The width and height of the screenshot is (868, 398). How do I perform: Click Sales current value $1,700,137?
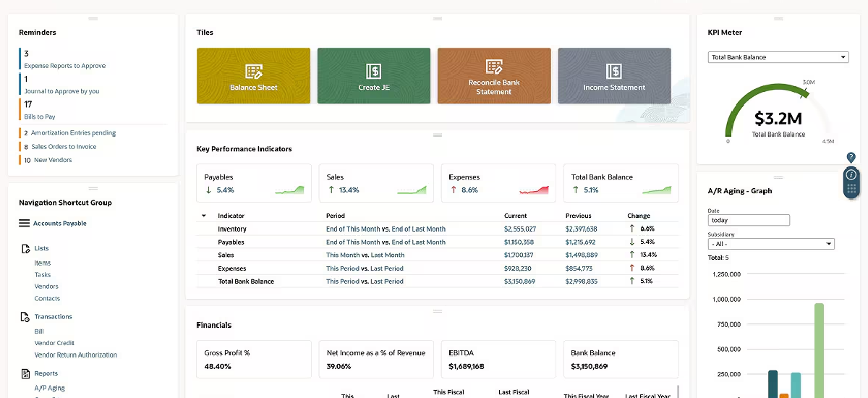(x=519, y=255)
